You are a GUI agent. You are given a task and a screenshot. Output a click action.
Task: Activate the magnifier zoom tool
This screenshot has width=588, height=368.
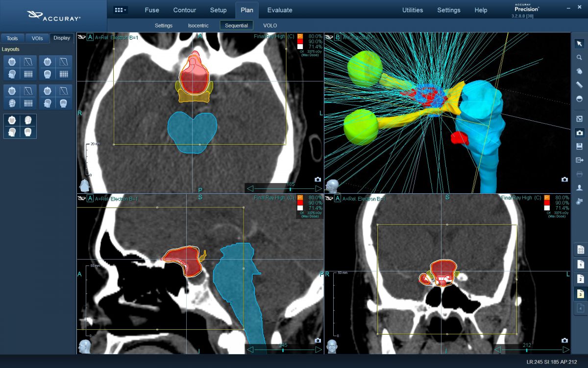(579, 57)
